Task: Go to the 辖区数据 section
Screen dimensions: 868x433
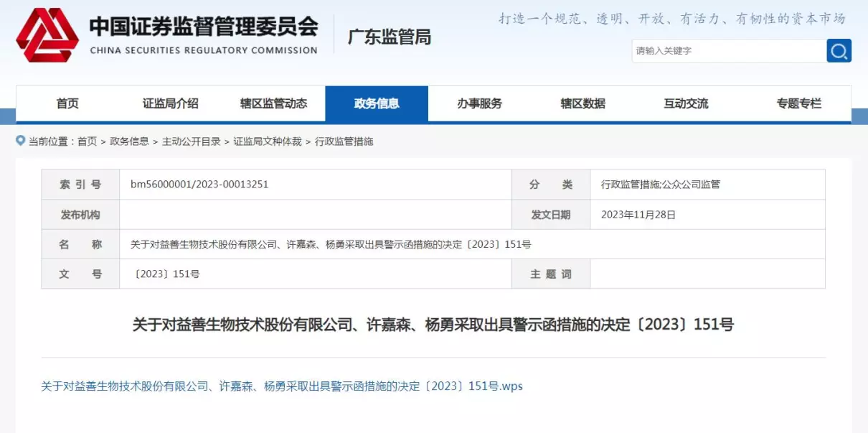Action: [x=583, y=103]
